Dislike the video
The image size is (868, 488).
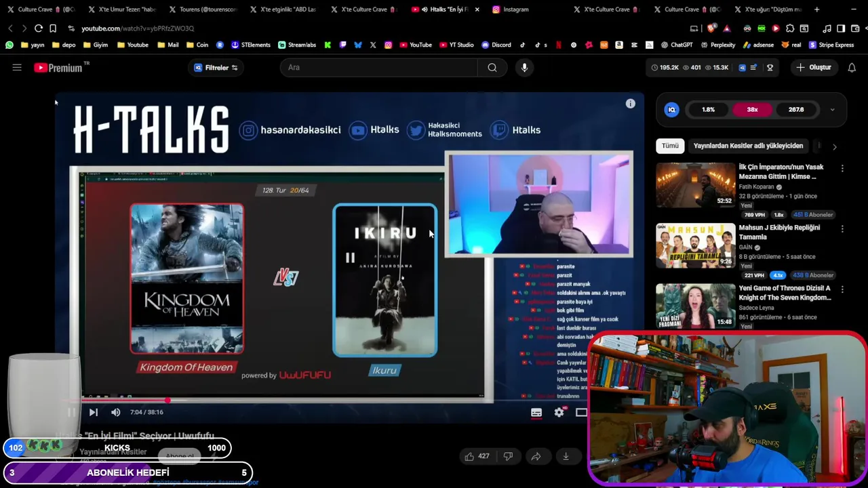click(508, 456)
